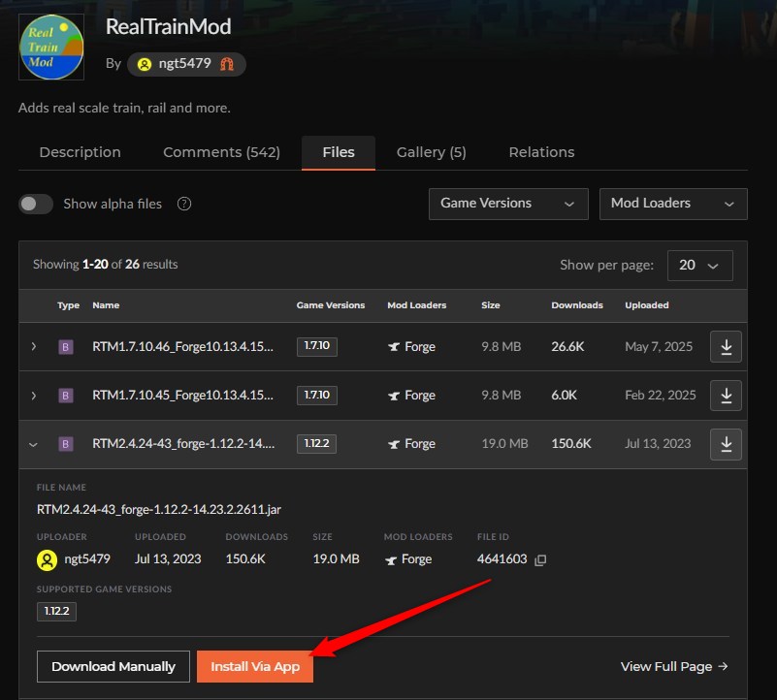Download the Feb 22, 2025 file
This screenshot has width=777, height=700.
tap(726, 396)
